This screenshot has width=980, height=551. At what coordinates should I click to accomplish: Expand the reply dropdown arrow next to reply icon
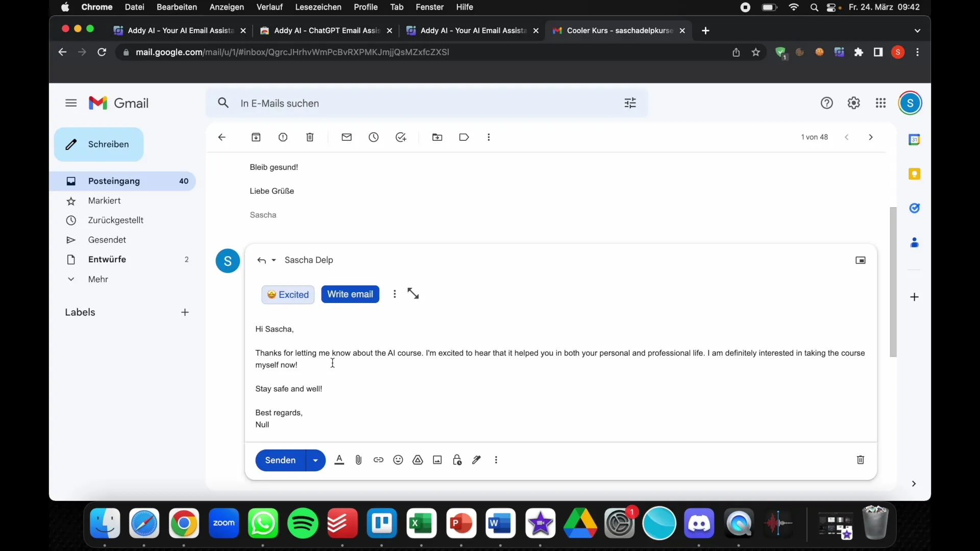click(x=273, y=260)
